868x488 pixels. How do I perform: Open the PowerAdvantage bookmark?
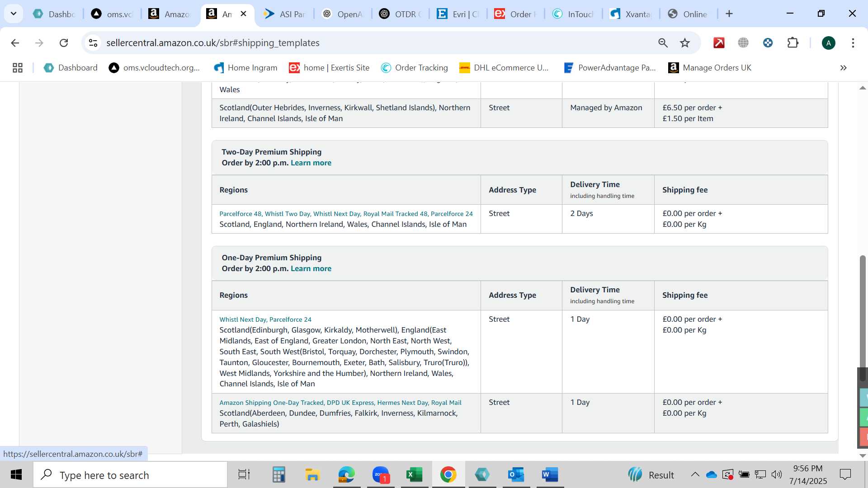point(610,68)
